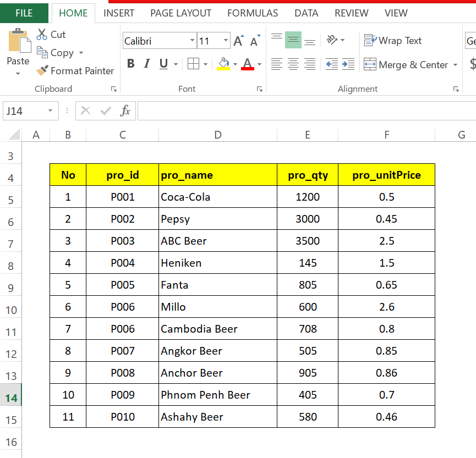Click the Paste clipboard icon
The image size is (476, 458).
(x=19, y=40)
